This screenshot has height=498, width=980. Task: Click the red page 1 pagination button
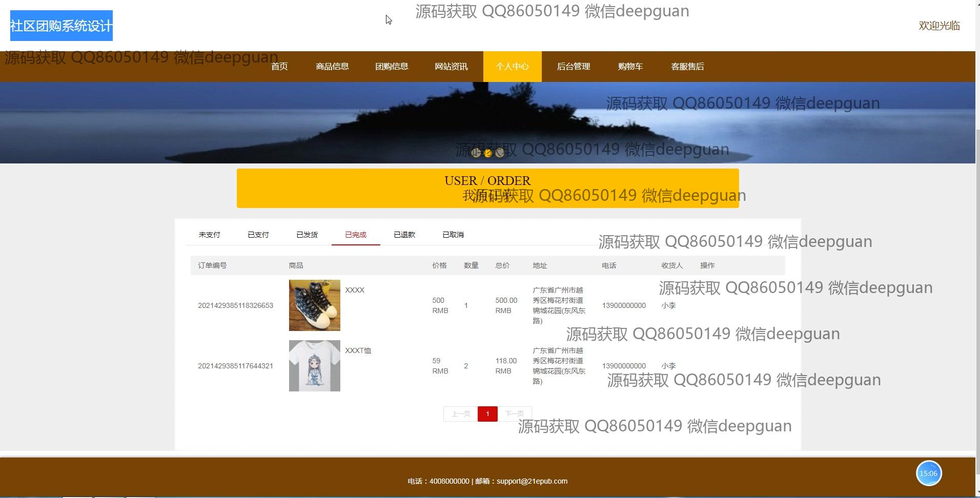[487, 414]
